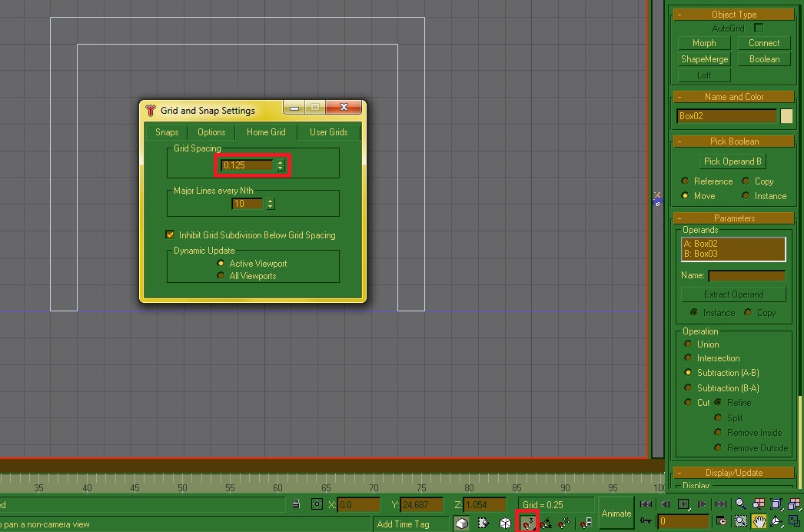Toggle the Angle Snap icon
This screenshot has width=804, height=532.
point(545,524)
